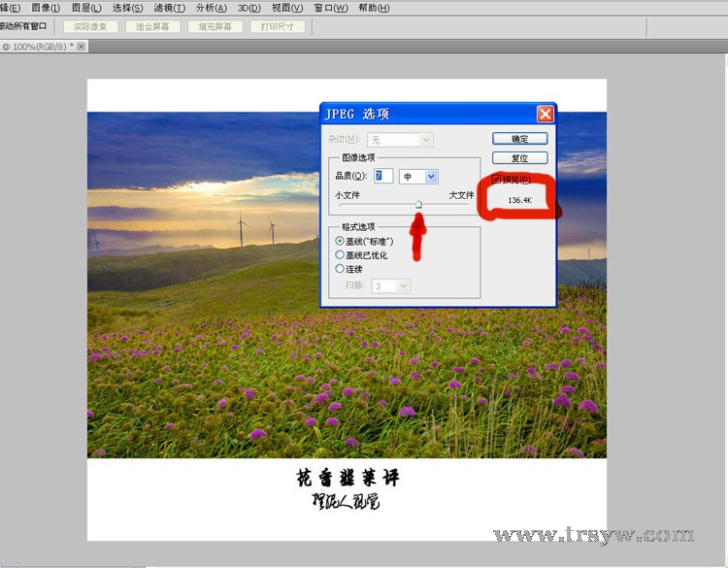
Task: Open the 滤镜 menu
Action: (169, 8)
